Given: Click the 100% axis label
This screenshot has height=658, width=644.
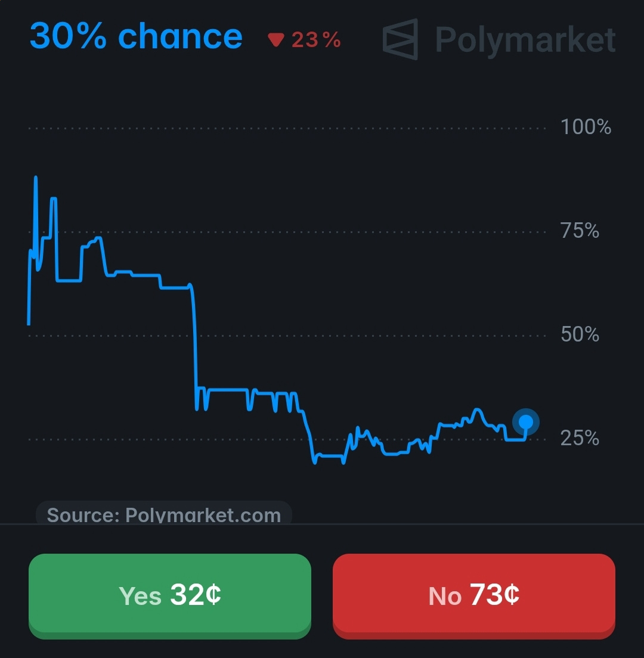Looking at the screenshot, I should point(586,127).
